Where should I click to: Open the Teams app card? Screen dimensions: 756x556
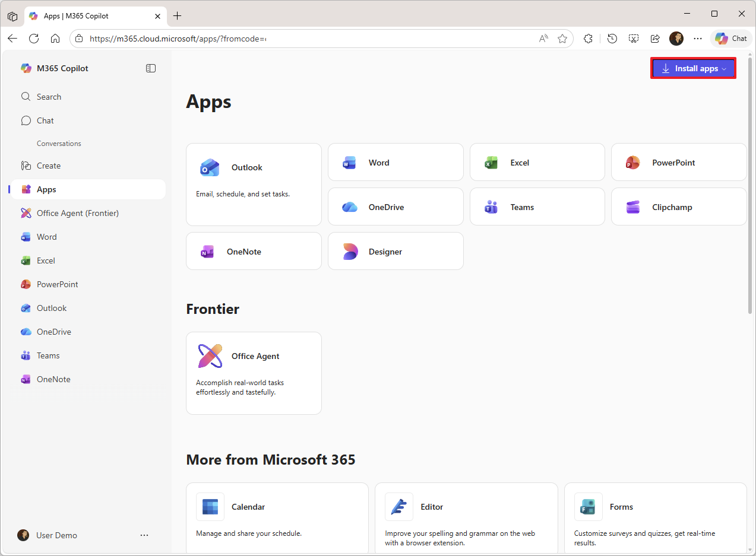pos(536,206)
